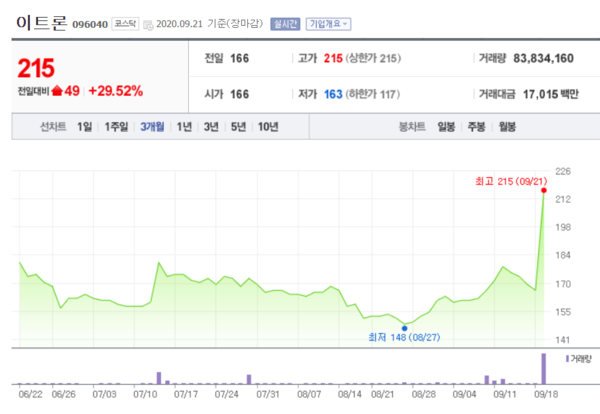600x414 pixels.
Task: Click the 코스닥 market badge
Action: point(125,24)
